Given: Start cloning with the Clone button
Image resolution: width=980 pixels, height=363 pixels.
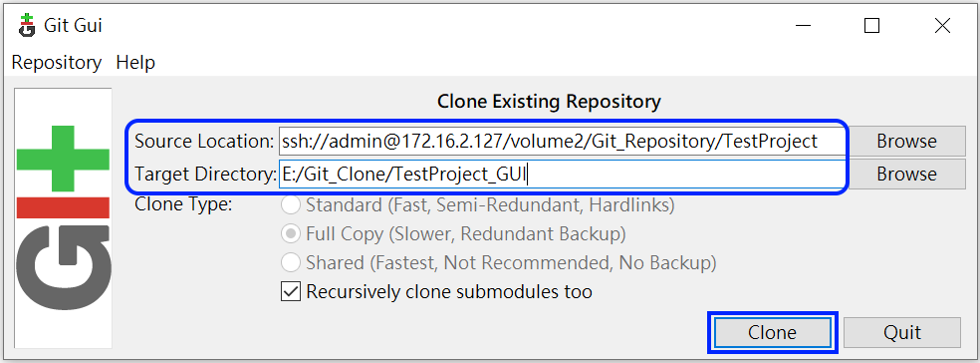Looking at the screenshot, I should tap(773, 332).
